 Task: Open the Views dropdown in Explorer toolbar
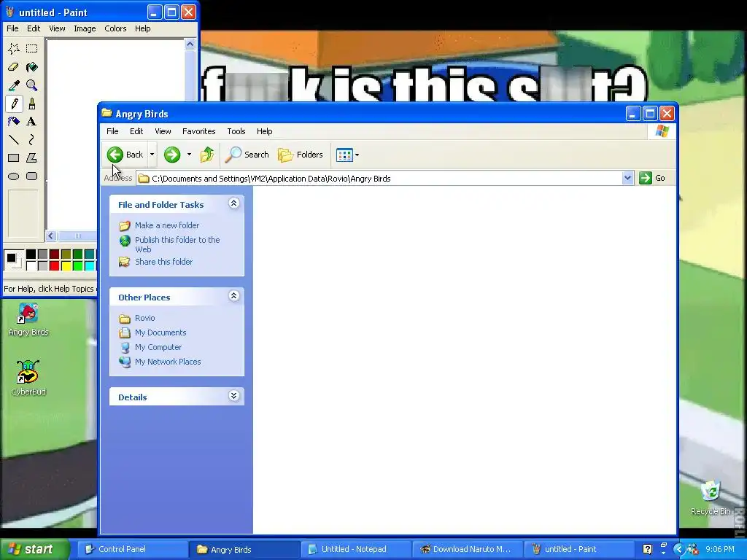(348, 155)
